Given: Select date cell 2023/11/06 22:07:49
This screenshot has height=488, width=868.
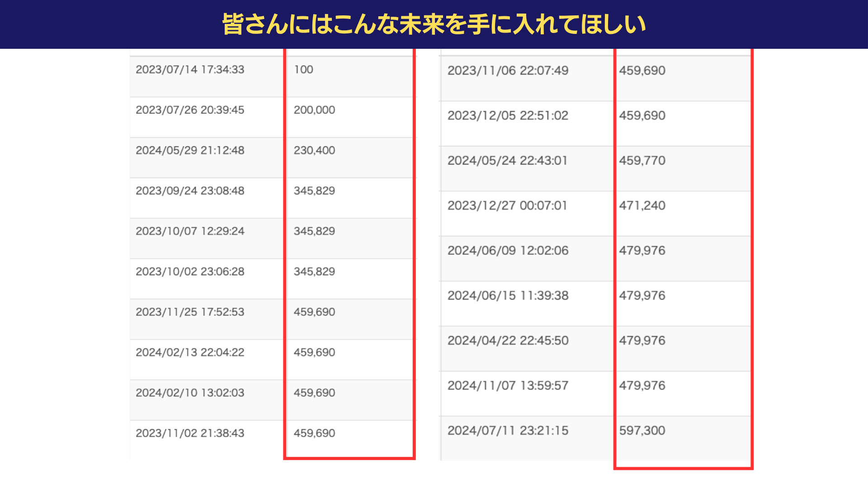Looking at the screenshot, I should tap(508, 70).
